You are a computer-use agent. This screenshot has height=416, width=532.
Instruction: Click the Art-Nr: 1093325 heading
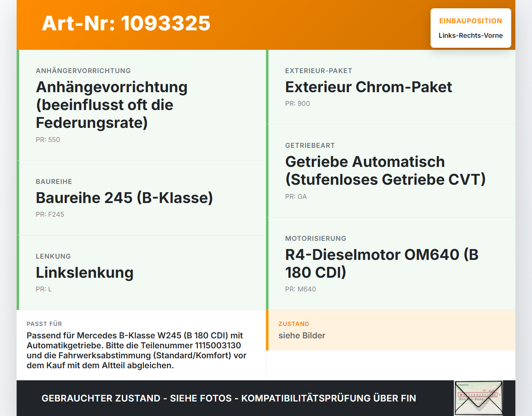(126, 23)
